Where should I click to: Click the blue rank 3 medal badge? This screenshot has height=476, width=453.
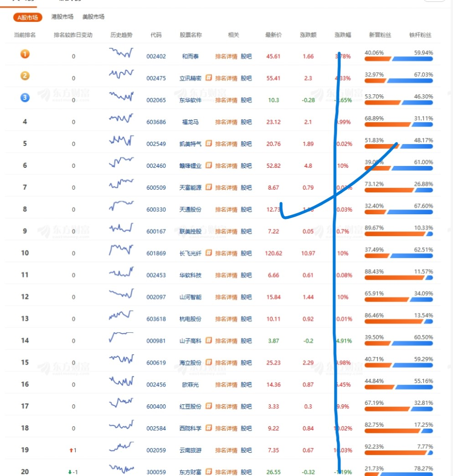click(x=25, y=98)
